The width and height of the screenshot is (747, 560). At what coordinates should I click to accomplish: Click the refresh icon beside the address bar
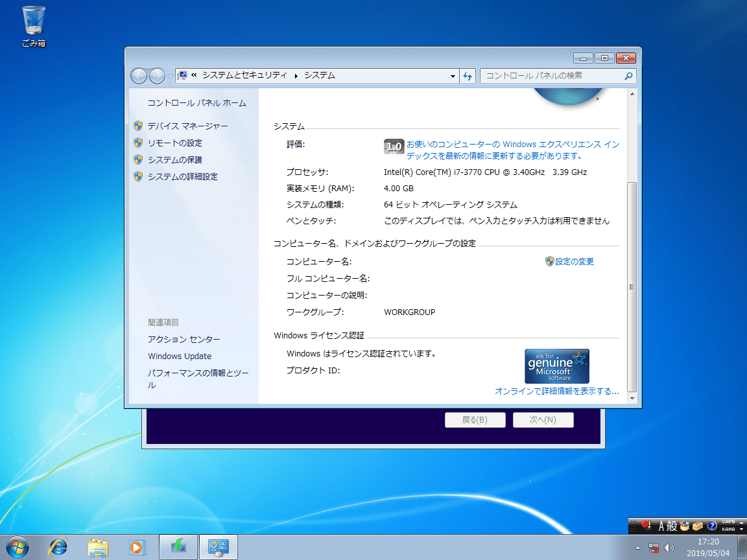(x=468, y=76)
